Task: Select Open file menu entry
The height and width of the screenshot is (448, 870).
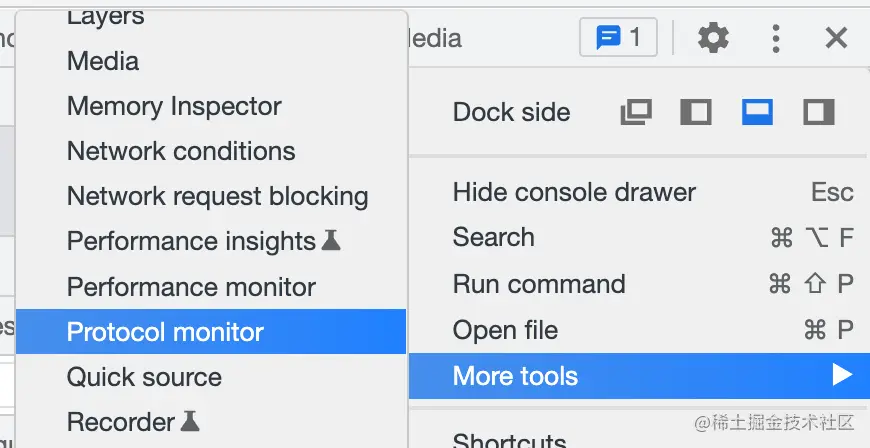Action: point(505,330)
